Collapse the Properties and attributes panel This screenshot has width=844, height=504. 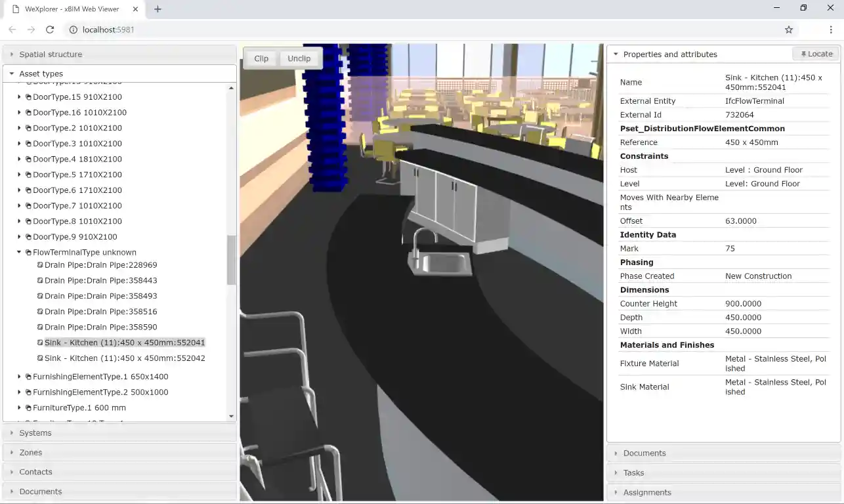tap(616, 53)
